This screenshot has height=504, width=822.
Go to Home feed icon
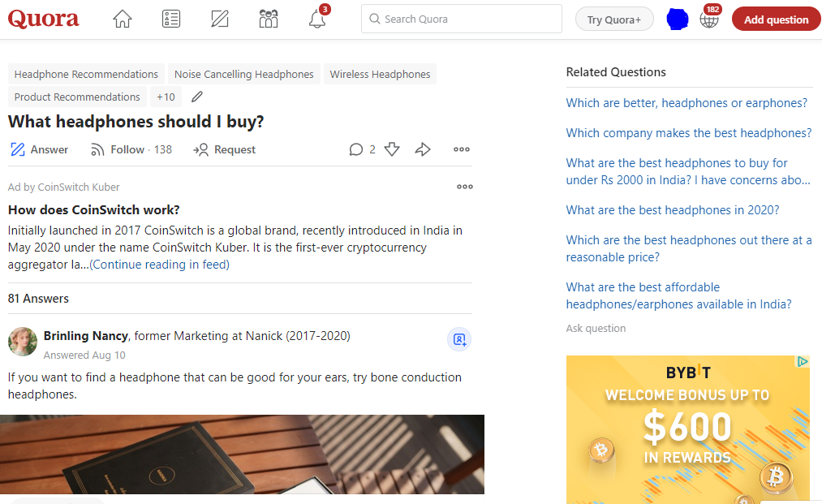pos(123,19)
